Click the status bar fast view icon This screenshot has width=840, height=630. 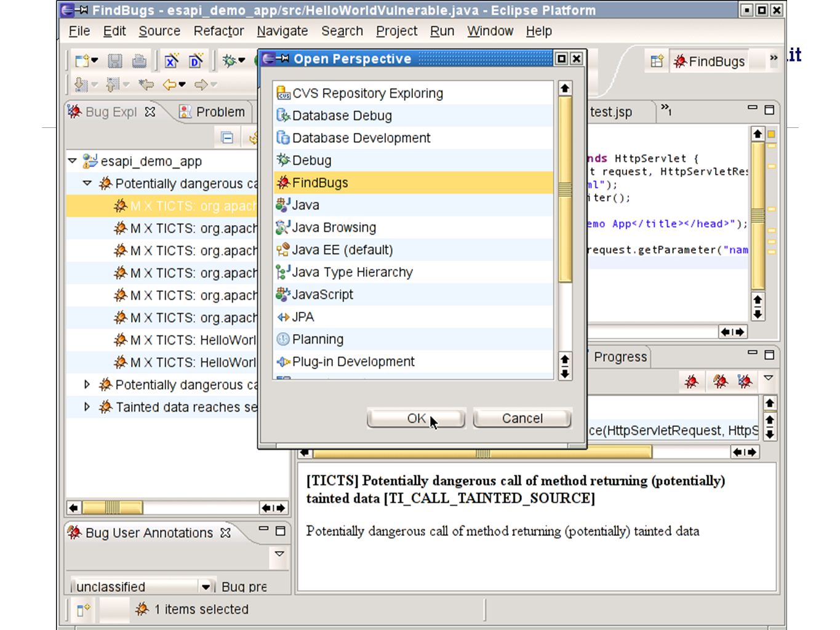click(x=83, y=610)
